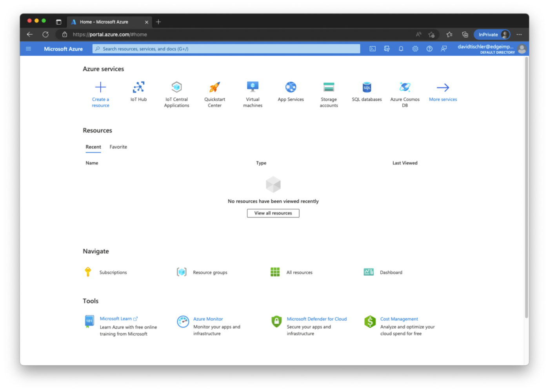
Task: Open the browser collections icon
Action: pos(465,34)
